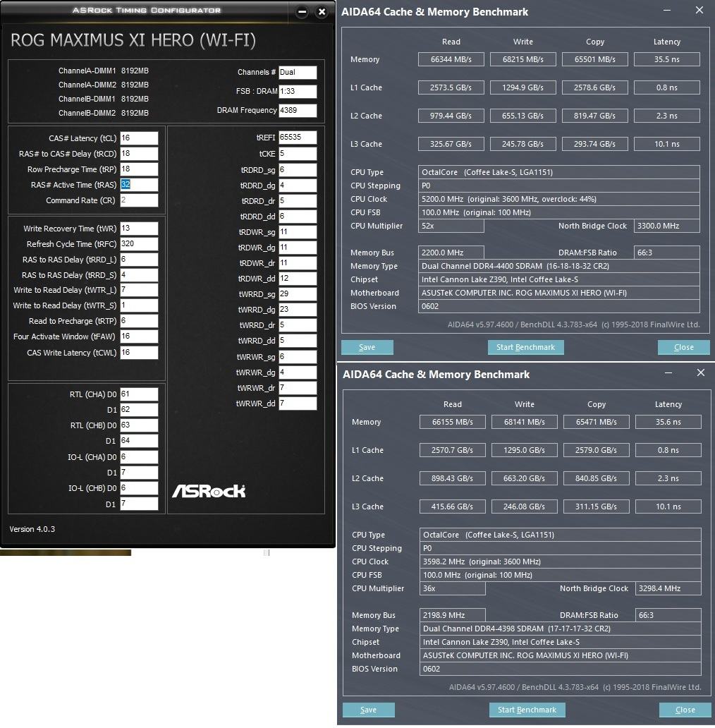Click the tREFI field showing 65535
The image size is (715, 728).
298,138
